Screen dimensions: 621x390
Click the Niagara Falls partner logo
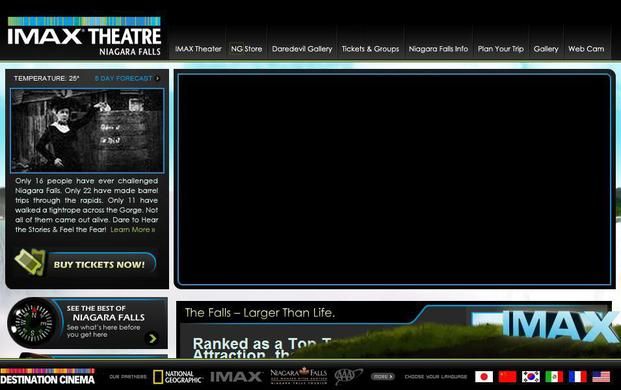coord(299,375)
